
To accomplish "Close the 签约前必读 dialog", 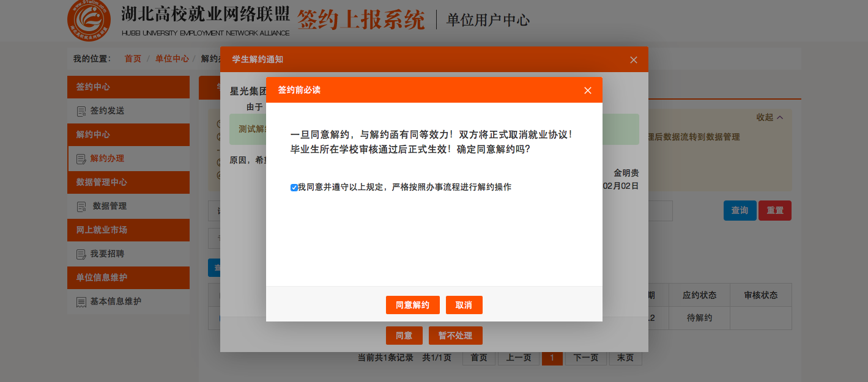I will pyautogui.click(x=587, y=90).
